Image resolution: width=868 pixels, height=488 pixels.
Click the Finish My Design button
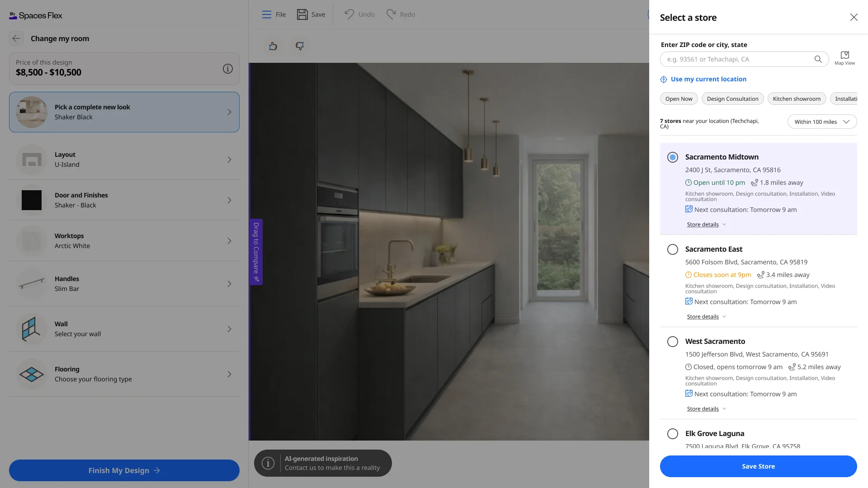point(124,470)
